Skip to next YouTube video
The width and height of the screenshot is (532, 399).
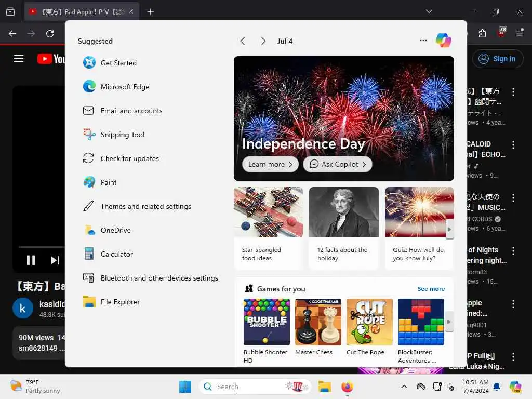pos(55,260)
